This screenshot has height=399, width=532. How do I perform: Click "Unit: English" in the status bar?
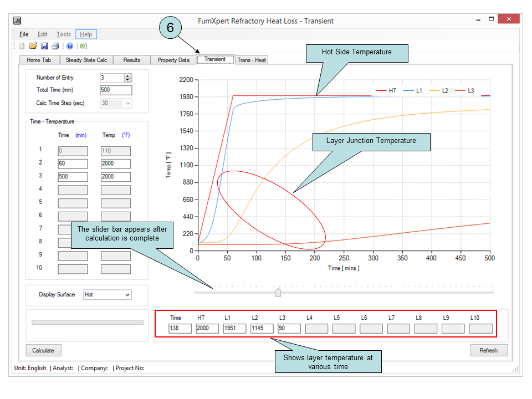30,368
